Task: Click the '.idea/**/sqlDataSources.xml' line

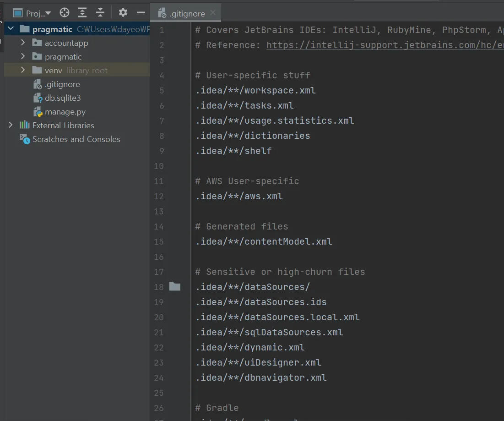Action: point(269,332)
